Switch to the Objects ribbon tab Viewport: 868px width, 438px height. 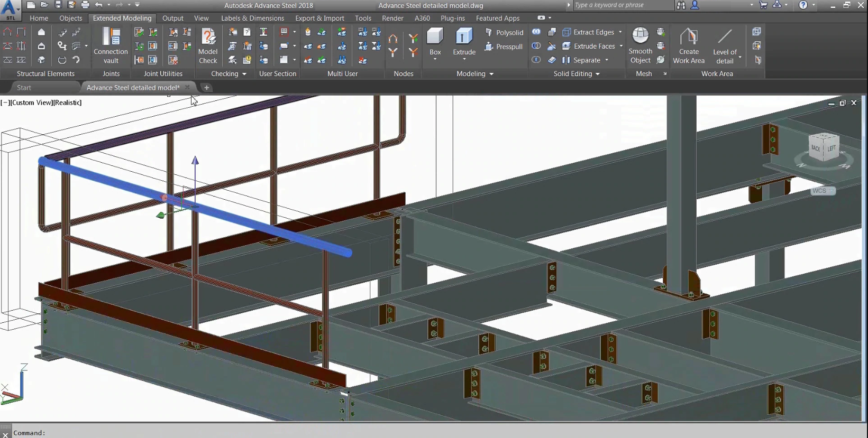(71, 18)
